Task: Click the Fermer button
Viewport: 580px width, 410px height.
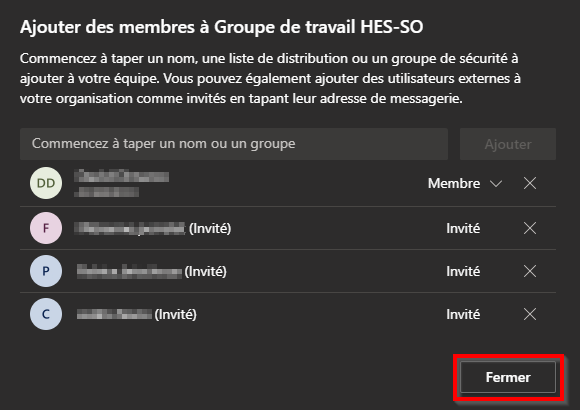Action: 508,377
